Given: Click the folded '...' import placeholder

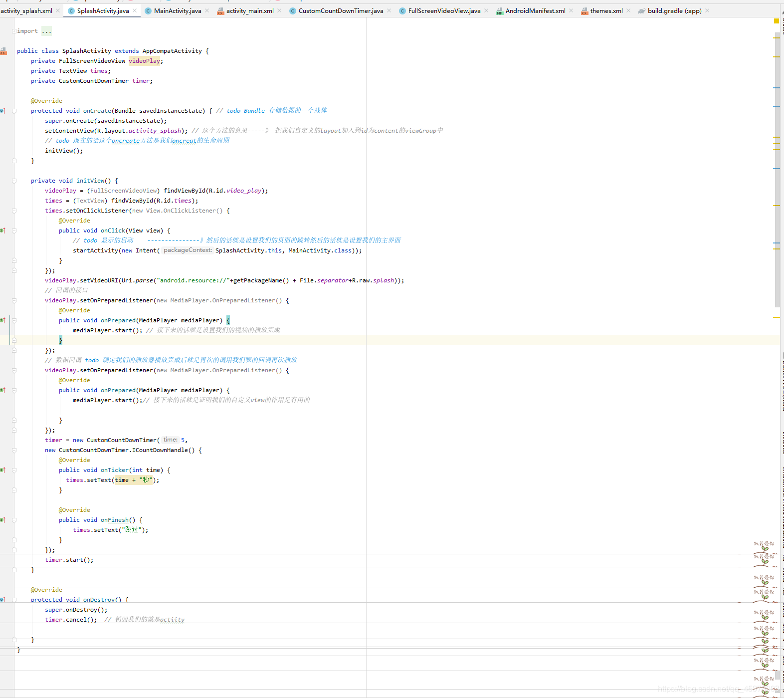Looking at the screenshot, I should coord(46,31).
